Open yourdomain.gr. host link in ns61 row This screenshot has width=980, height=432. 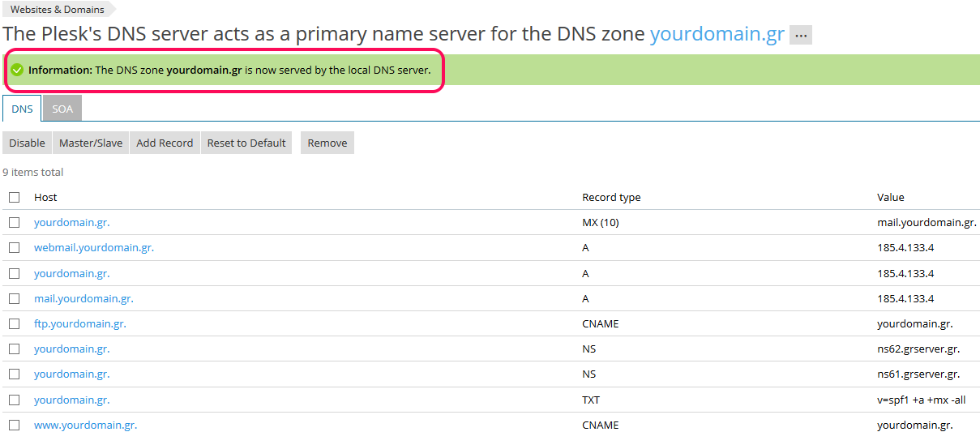point(71,374)
